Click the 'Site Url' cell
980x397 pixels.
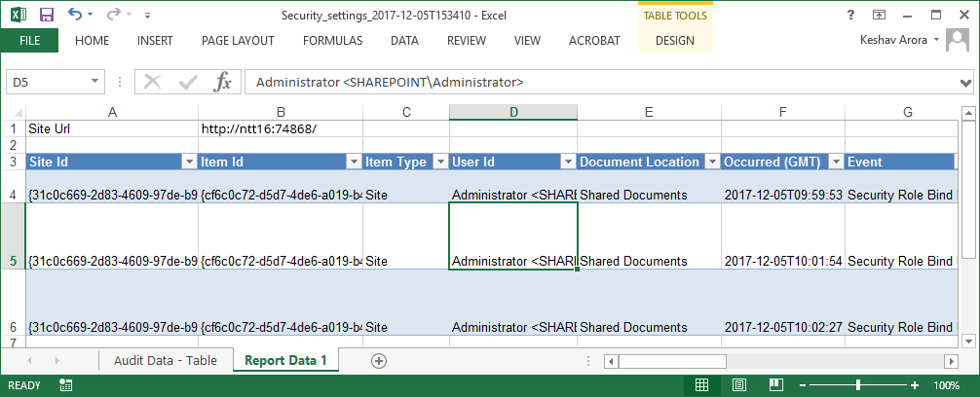(112, 129)
